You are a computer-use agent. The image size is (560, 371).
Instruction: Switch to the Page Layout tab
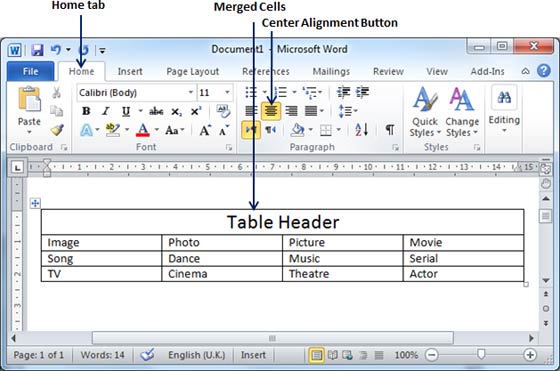[x=192, y=72]
